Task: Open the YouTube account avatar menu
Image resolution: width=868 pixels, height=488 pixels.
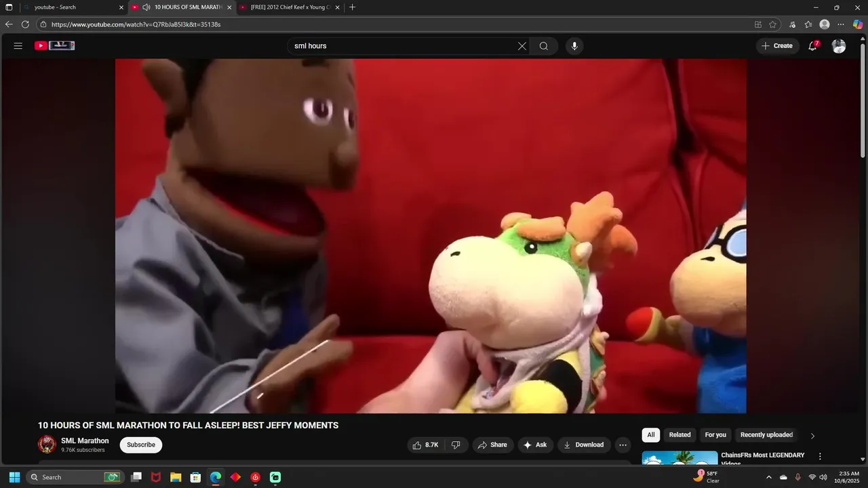Action: [839, 46]
